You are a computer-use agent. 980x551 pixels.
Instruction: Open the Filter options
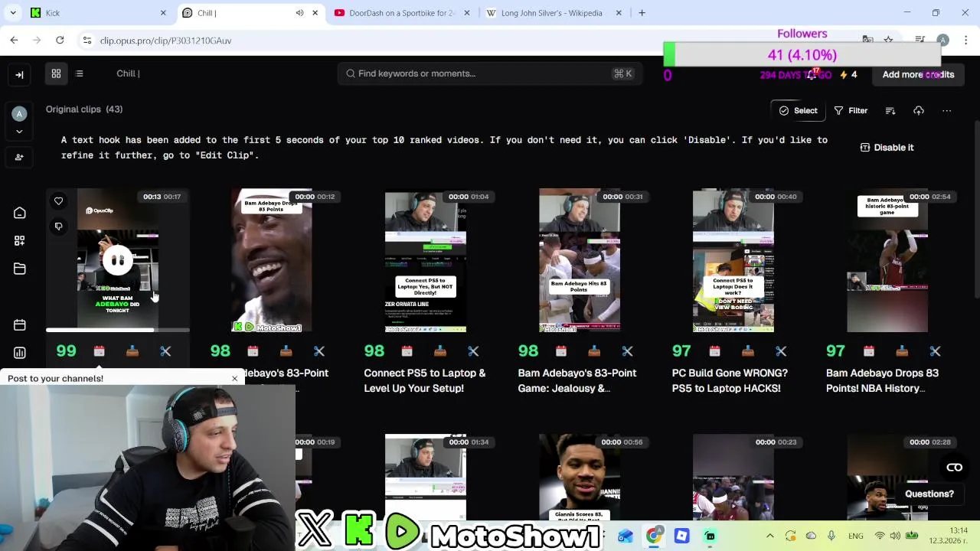click(851, 111)
